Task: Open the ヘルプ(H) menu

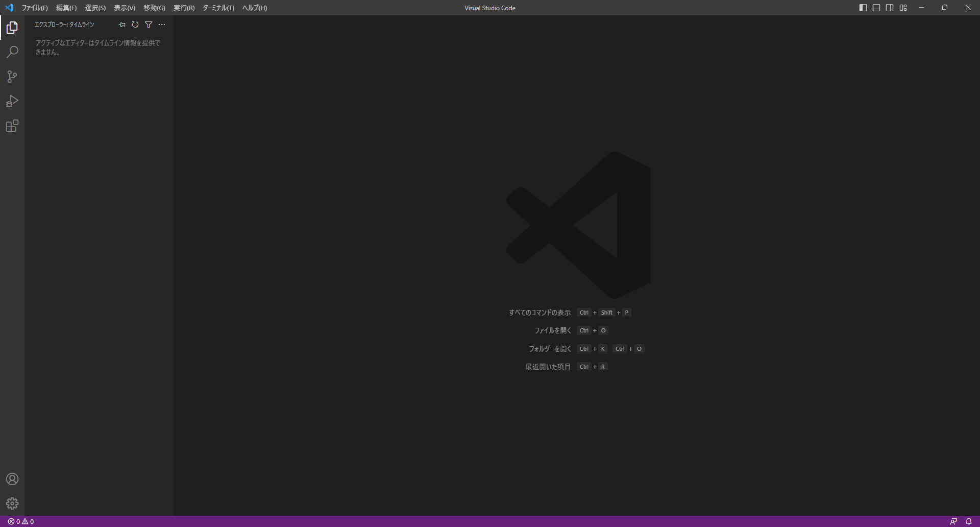Action: click(x=255, y=8)
